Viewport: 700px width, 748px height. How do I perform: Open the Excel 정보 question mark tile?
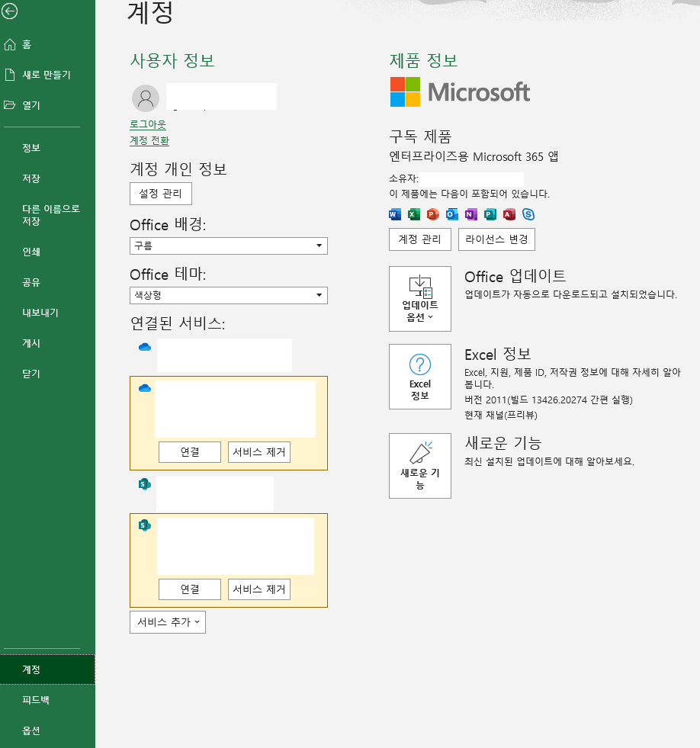420,377
